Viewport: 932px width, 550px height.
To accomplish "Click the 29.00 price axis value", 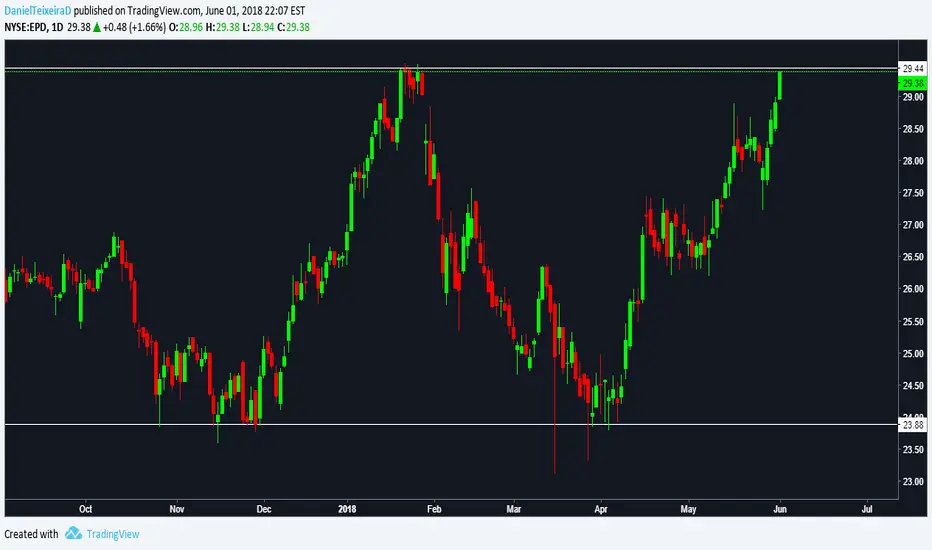I will (913, 97).
